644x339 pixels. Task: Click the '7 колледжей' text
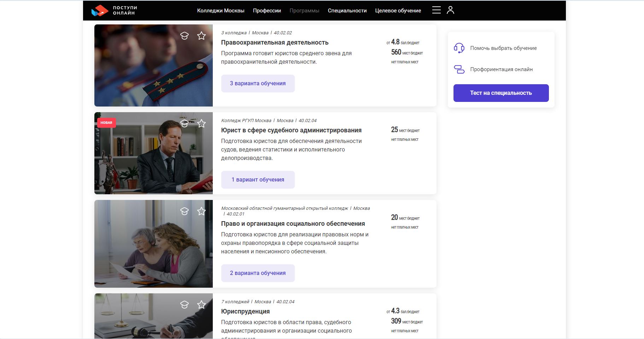pyautogui.click(x=235, y=302)
